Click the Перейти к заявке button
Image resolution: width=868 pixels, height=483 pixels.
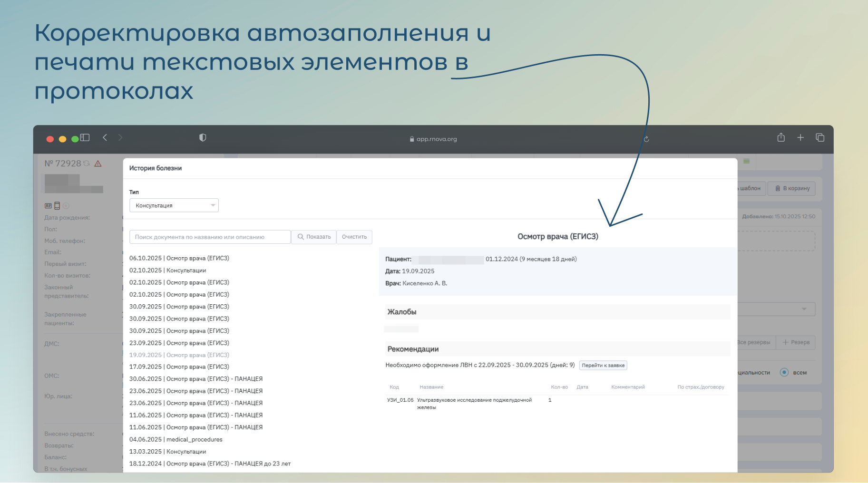point(603,366)
